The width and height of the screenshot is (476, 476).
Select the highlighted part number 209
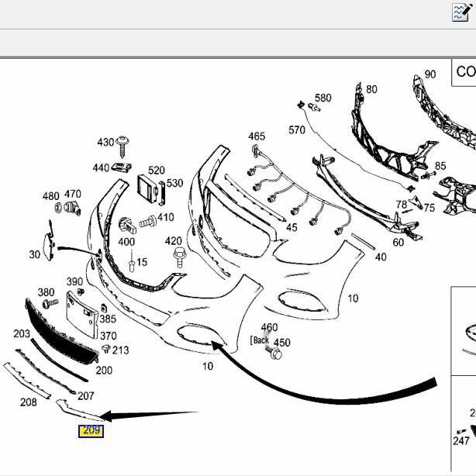click(x=91, y=430)
